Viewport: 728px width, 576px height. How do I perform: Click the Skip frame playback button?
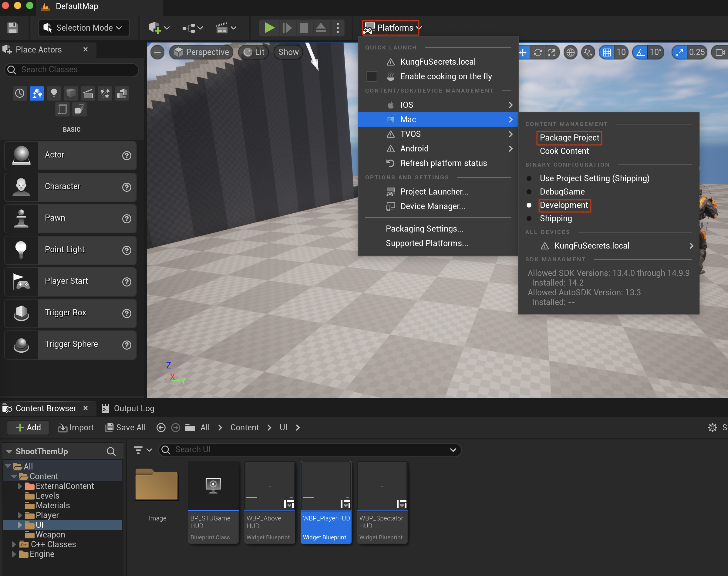tap(287, 28)
